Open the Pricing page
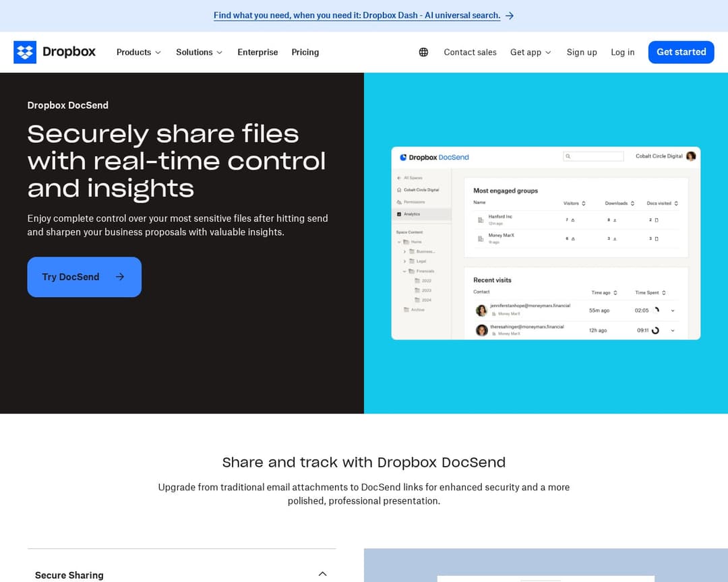The height and width of the screenshot is (582, 728). (x=305, y=52)
